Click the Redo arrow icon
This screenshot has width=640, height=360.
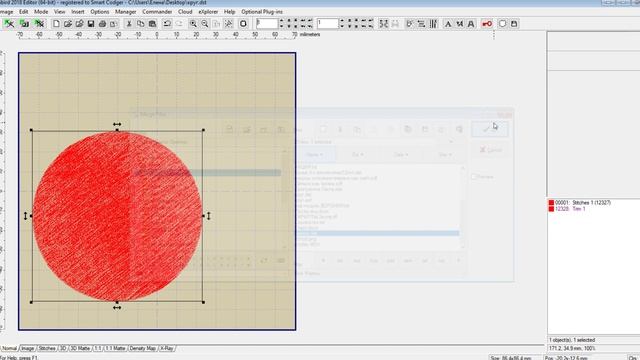pos(179,24)
